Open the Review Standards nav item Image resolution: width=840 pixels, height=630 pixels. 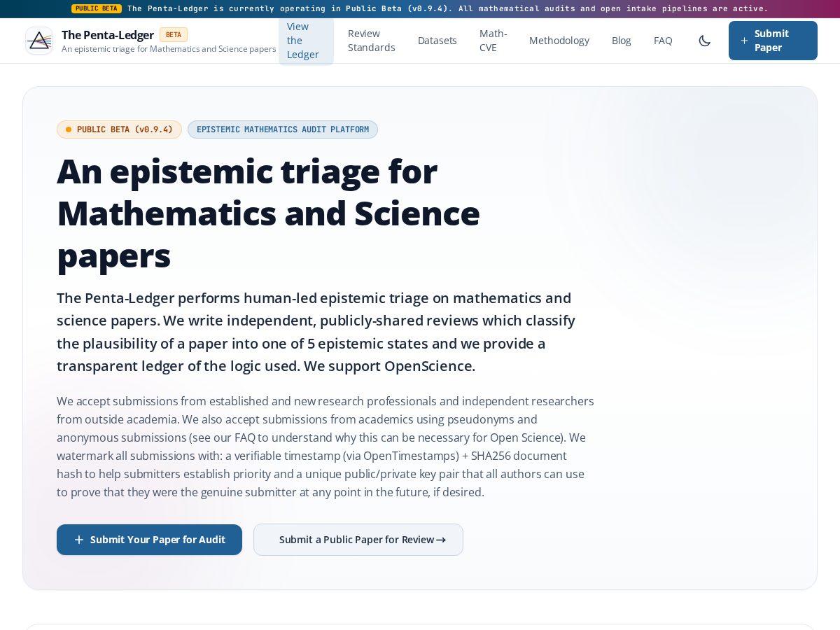[x=372, y=41]
